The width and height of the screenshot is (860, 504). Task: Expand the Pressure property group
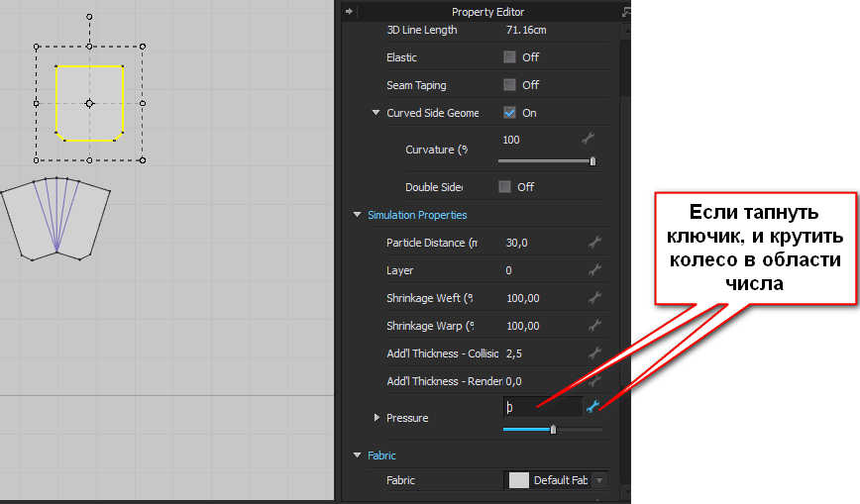[x=376, y=417]
